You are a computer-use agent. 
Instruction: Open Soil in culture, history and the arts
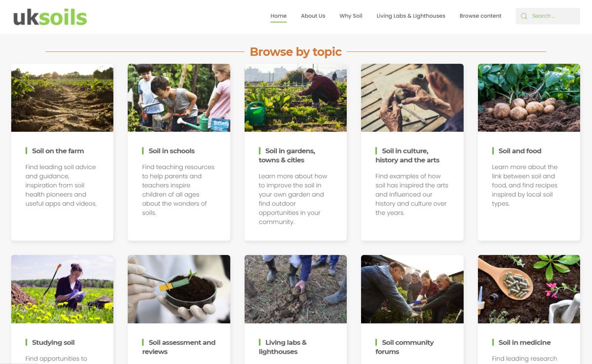(x=407, y=155)
